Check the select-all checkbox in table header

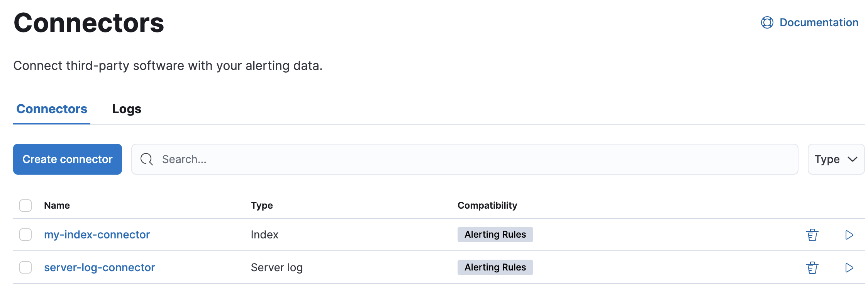coord(25,206)
